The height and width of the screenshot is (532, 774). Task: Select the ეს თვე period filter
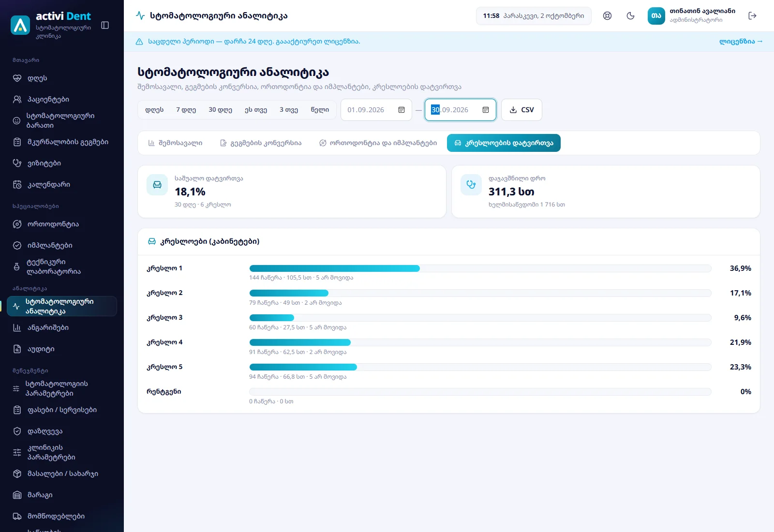tap(256, 110)
